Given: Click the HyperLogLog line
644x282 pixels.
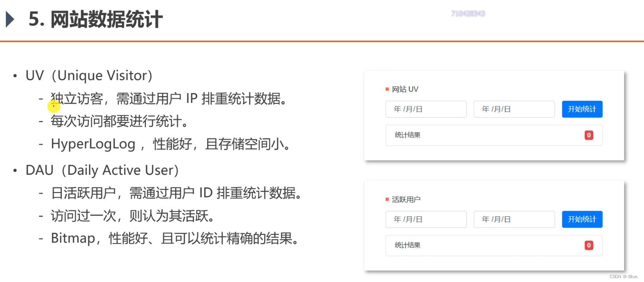Looking at the screenshot, I should [171, 144].
